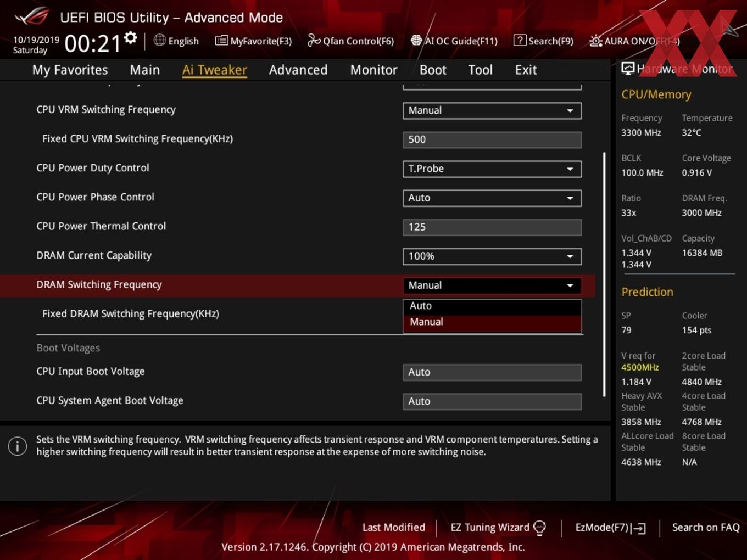Expand CPU Power Phase Control dropdown
The height and width of the screenshot is (560, 747).
[x=492, y=198]
